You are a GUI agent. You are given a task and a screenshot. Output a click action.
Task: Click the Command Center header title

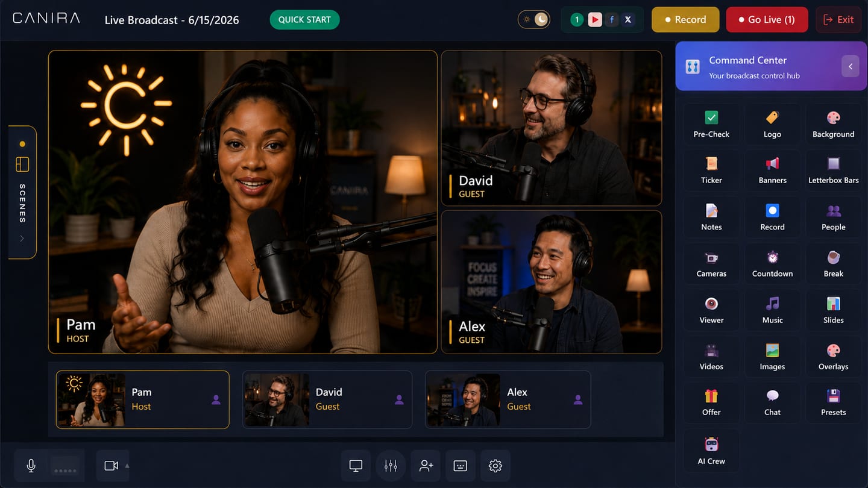747,60
